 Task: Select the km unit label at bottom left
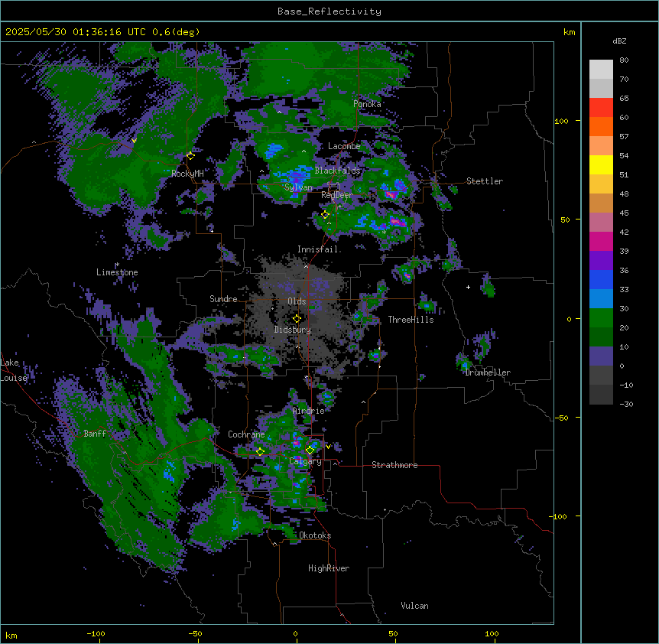pos(11,635)
